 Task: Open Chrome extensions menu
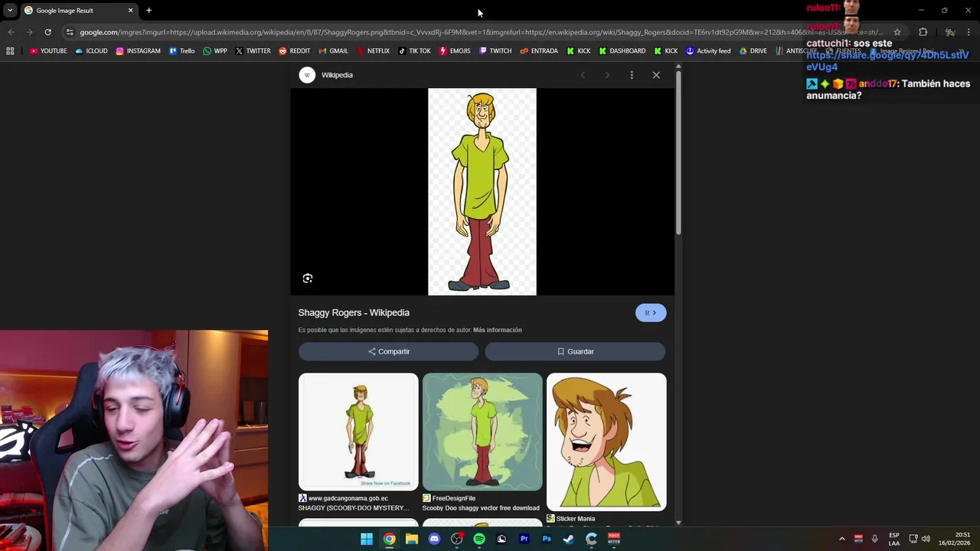pos(923,32)
